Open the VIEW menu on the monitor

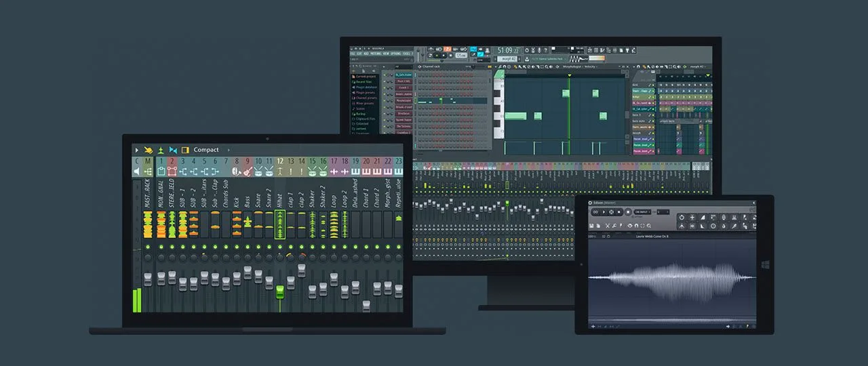click(386, 54)
